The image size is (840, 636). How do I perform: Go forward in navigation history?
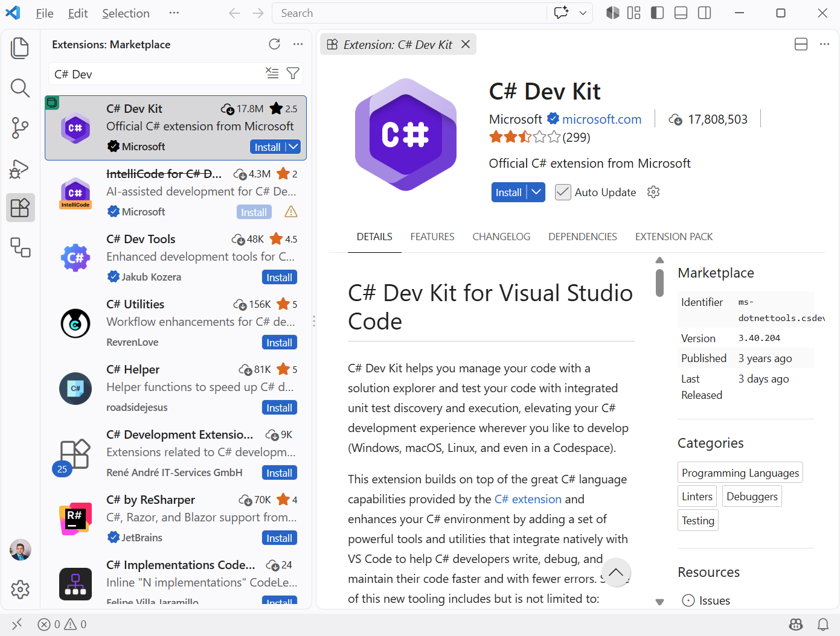click(x=258, y=13)
